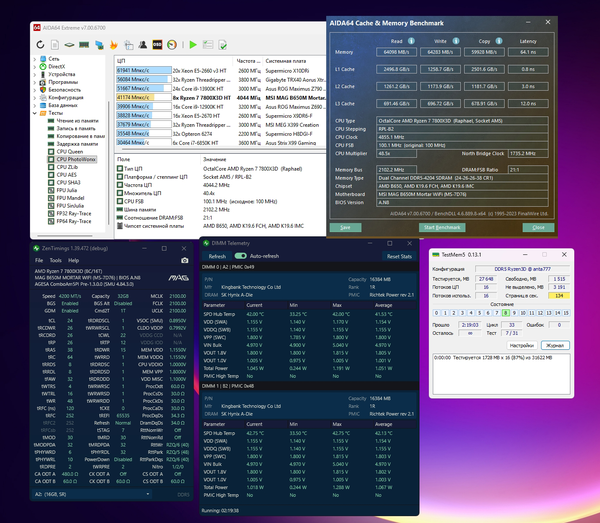Select the CPU Queen test item
600x523 pixels.
(70, 152)
